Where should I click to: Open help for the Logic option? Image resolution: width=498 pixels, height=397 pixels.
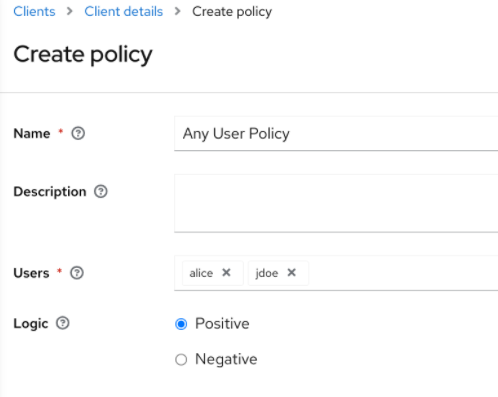63,323
